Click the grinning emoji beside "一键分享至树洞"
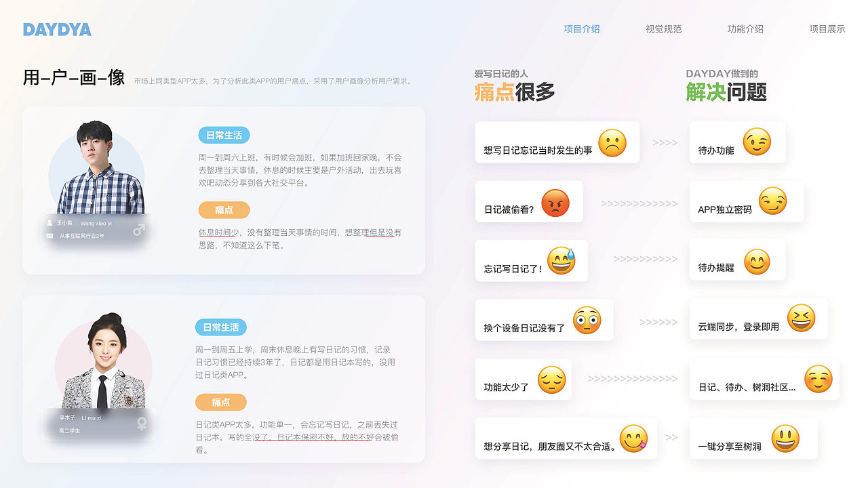868x488 pixels. coord(785,439)
